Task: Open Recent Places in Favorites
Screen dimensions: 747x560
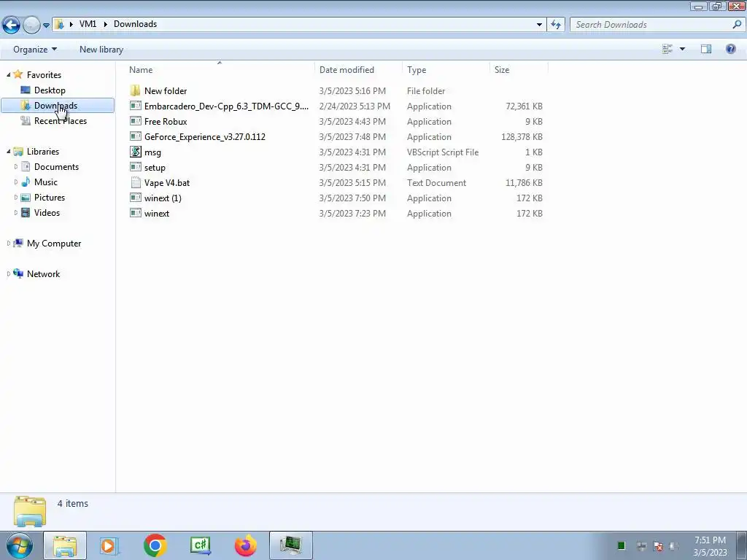Action: point(61,120)
